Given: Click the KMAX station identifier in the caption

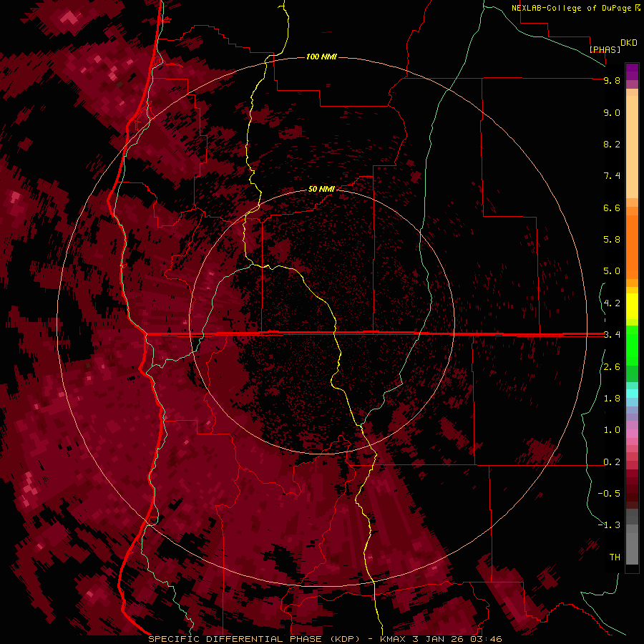Looking at the screenshot, I should (392, 639).
